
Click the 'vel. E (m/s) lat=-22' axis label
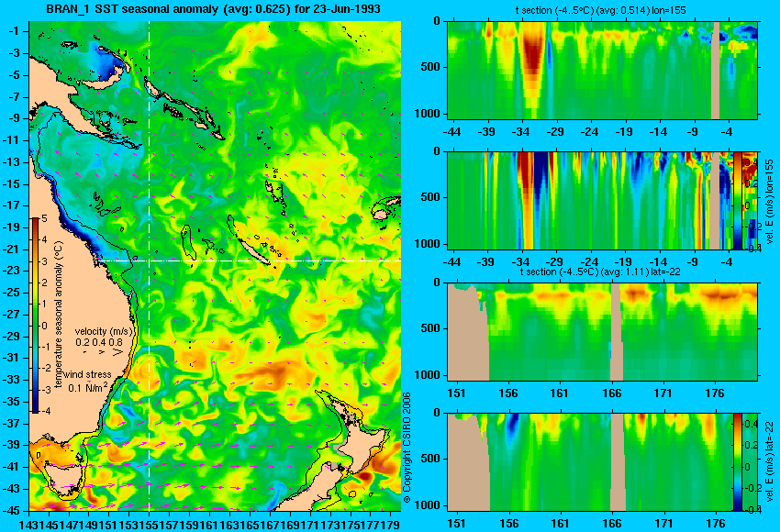pyautogui.click(x=769, y=463)
